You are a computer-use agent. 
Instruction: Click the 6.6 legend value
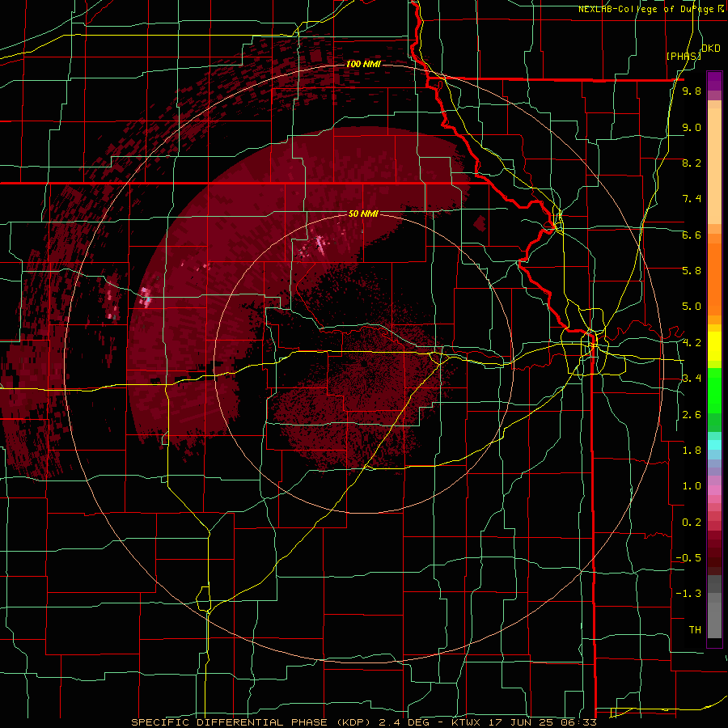point(692,235)
